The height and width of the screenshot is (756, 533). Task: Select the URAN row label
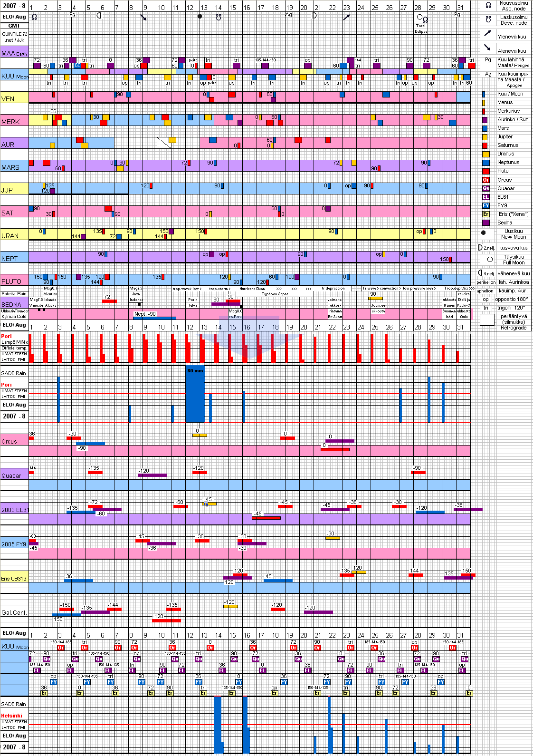tap(10, 236)
